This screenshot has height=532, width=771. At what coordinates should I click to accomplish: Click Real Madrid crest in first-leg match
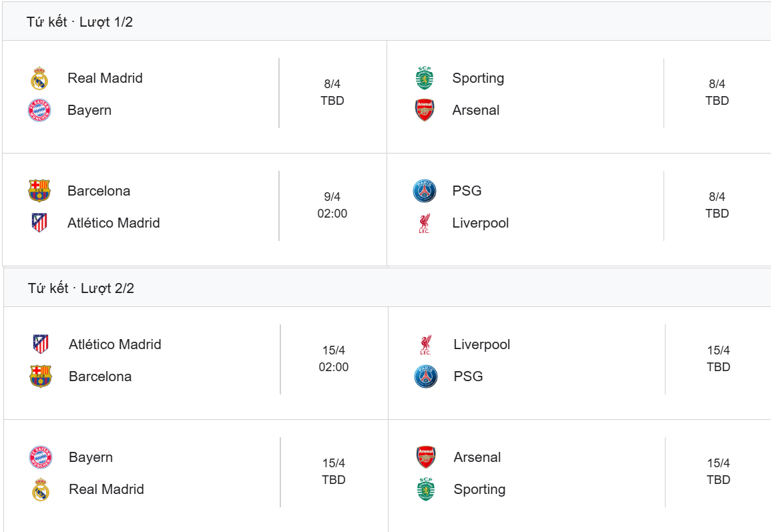click(x=39, y=79)
